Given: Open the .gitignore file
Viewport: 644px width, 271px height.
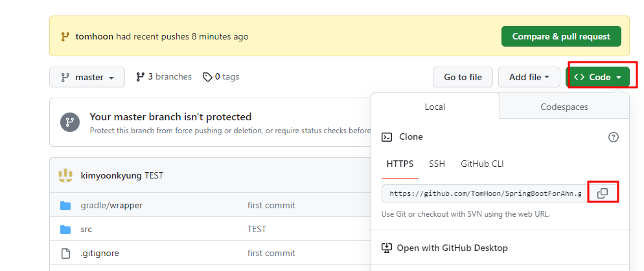Looking at the screenshot, I should (x=100, y=254).
